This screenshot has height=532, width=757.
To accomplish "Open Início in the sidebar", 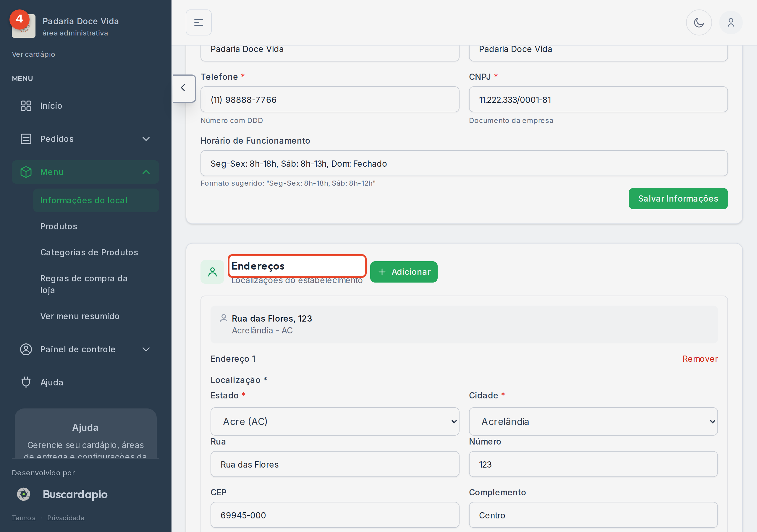I will pos(85,106).
